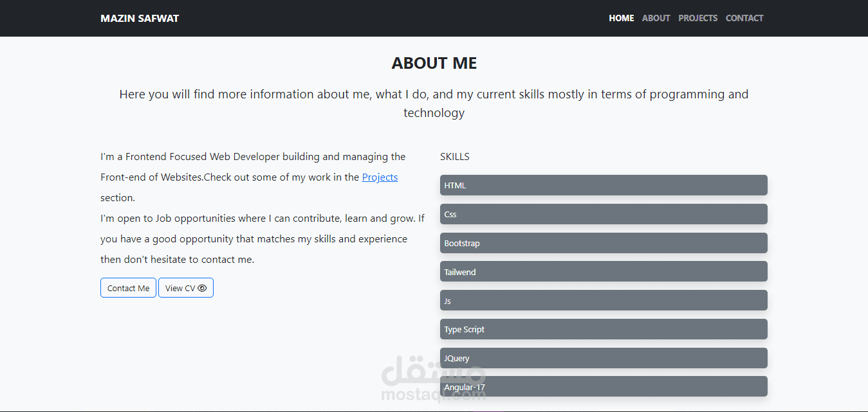Go to the About nav link

pyautogui.click(x=656, y=18)
